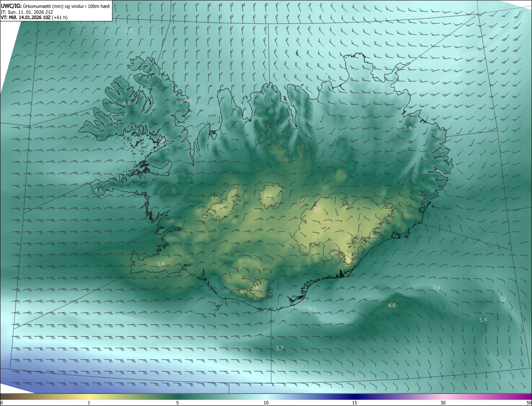Click the 5.4 value over the southeast sea

[483, 320]
